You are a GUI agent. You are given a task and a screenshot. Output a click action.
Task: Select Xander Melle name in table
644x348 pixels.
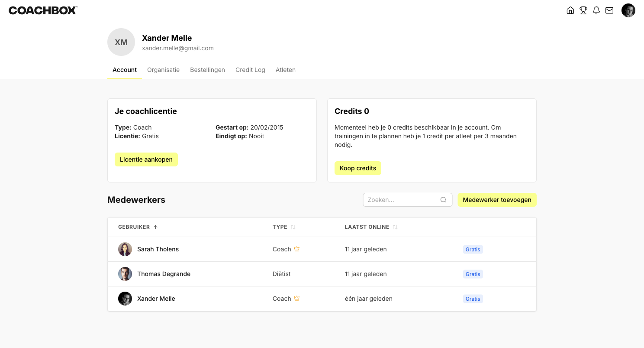(x=156, y=299)
